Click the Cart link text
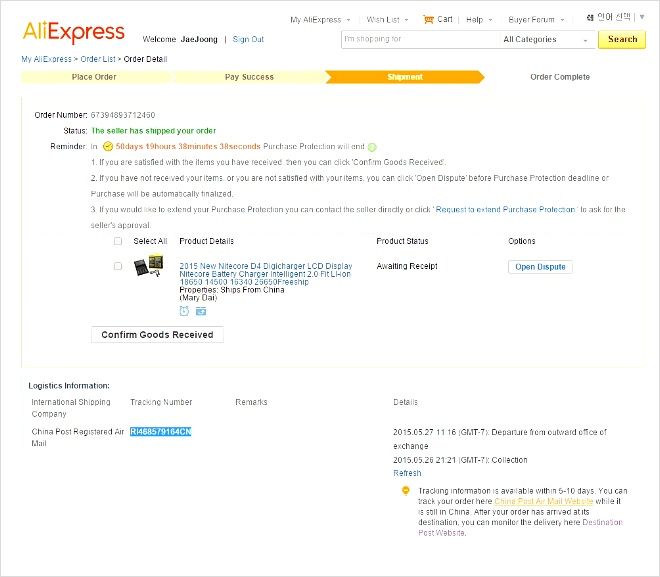The height and width of the screenshot is (577, 660). tap(445, 19)
